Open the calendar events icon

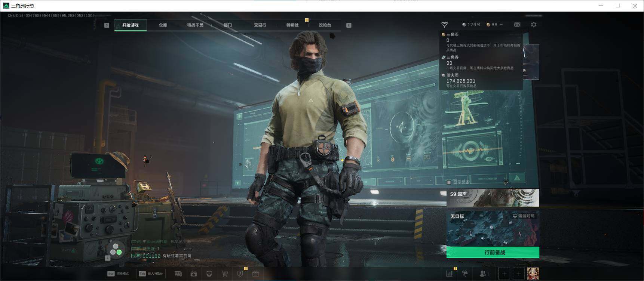pyautogui.click(x=255, y=274)
